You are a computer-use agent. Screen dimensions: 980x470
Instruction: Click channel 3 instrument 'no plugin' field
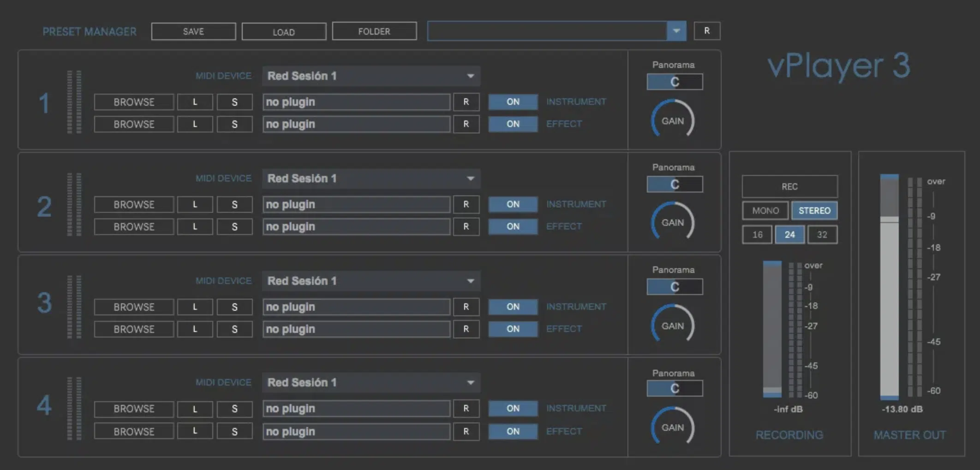[x=357, y=307]
